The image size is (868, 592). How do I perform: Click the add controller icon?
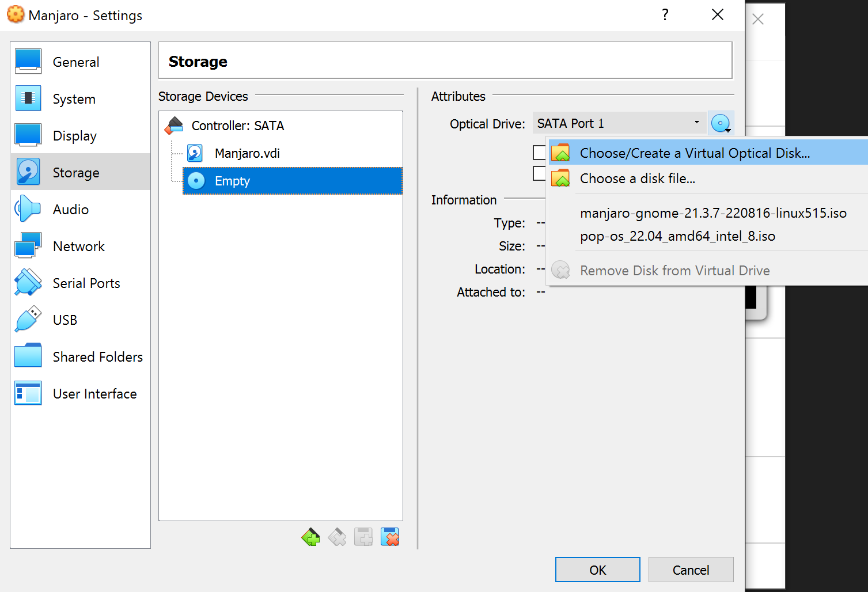(x=310, y=537)
